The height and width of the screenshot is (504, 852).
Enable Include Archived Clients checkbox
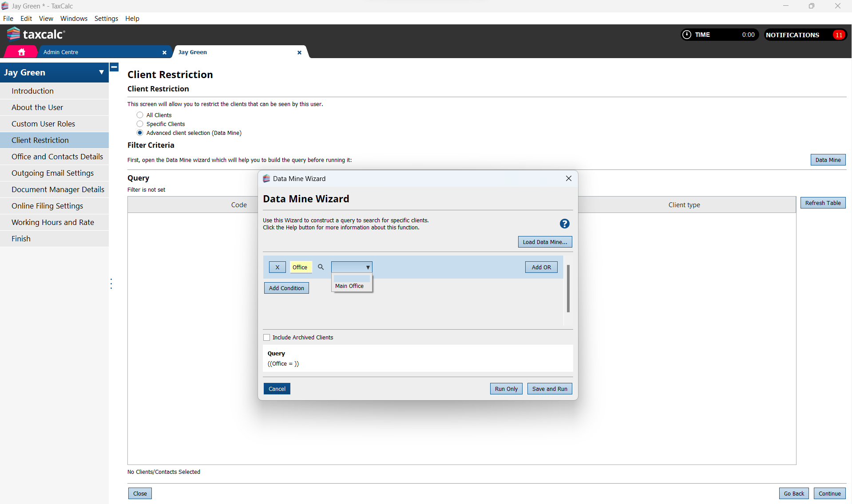[x=266, y=338]
